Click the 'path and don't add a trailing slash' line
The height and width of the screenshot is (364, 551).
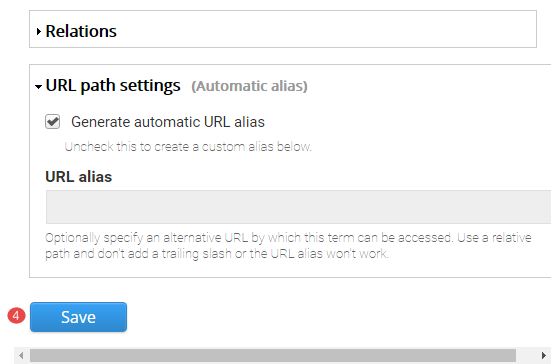[x=217, y=253]
